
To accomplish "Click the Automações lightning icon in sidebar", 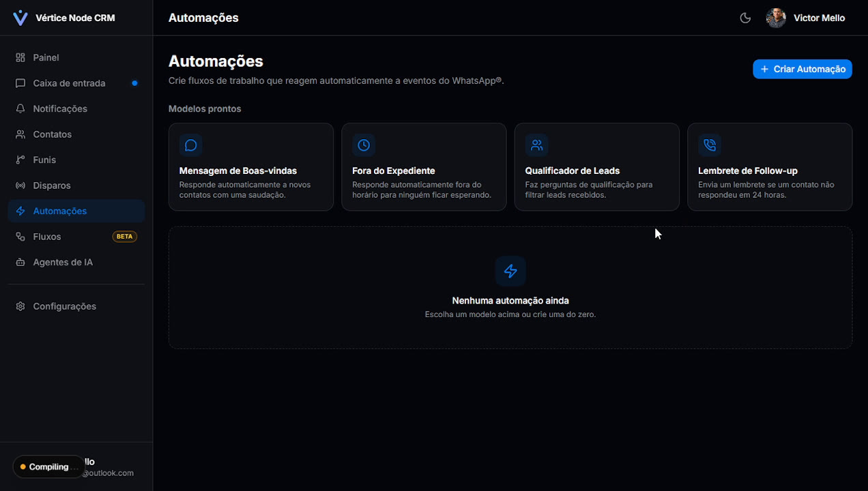I will click(x=20, y=211).
